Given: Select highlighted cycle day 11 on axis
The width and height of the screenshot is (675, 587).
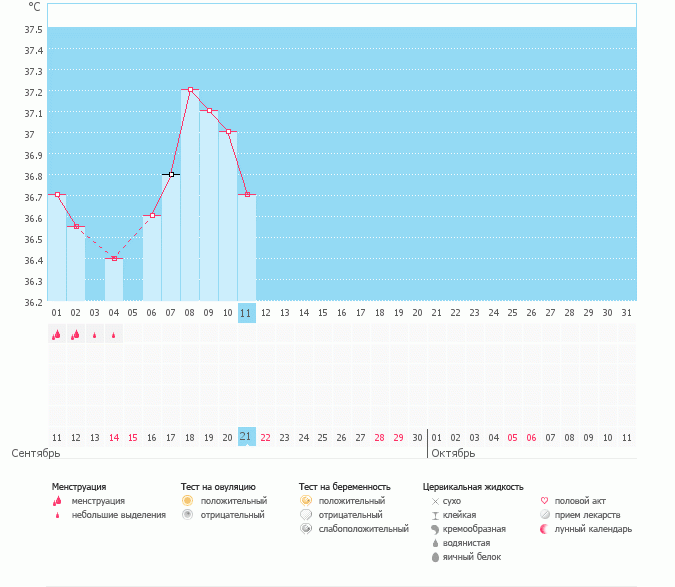Looking at the screenshot, I should (x=247, y=313).
